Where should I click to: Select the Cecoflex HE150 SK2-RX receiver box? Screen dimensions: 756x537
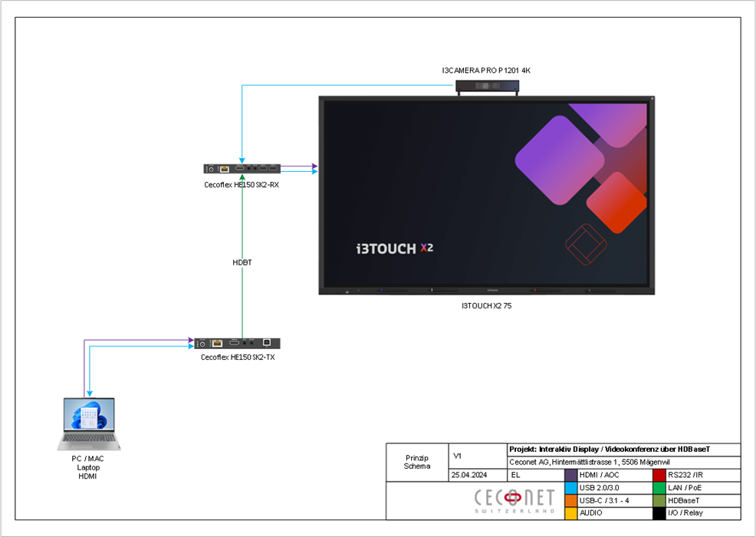point(242,169)
